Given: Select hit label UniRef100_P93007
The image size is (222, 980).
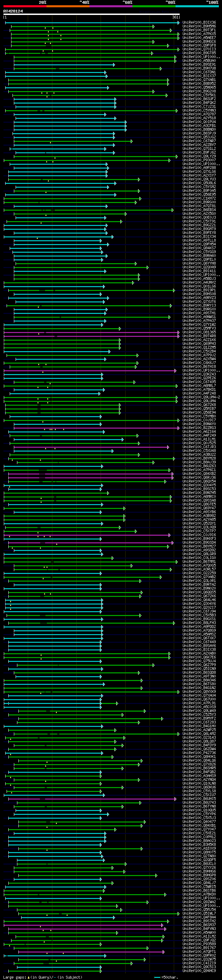Looking at the screenshot, I should [x=199, y=160].
